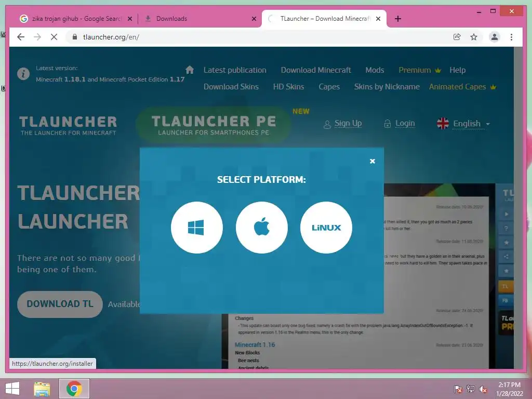The image size is (532, 399).
Task: Open network status icon in tray
Action: point(471,389)
